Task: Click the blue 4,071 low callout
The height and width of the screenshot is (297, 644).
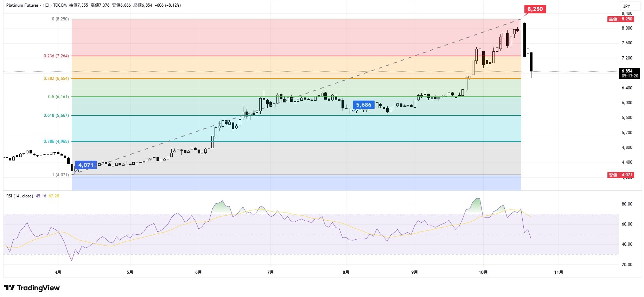Action: click(86, 165)
